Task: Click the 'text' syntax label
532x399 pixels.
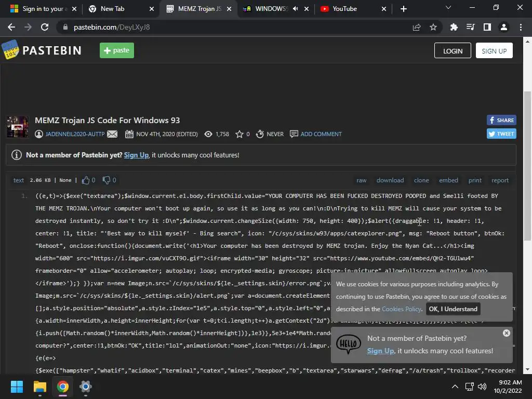Action: [19, 180]
